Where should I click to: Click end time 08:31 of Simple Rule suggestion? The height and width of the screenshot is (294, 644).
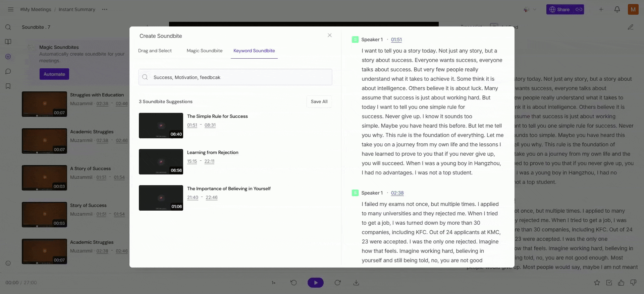pyautogui.click(x=210, y=125)
